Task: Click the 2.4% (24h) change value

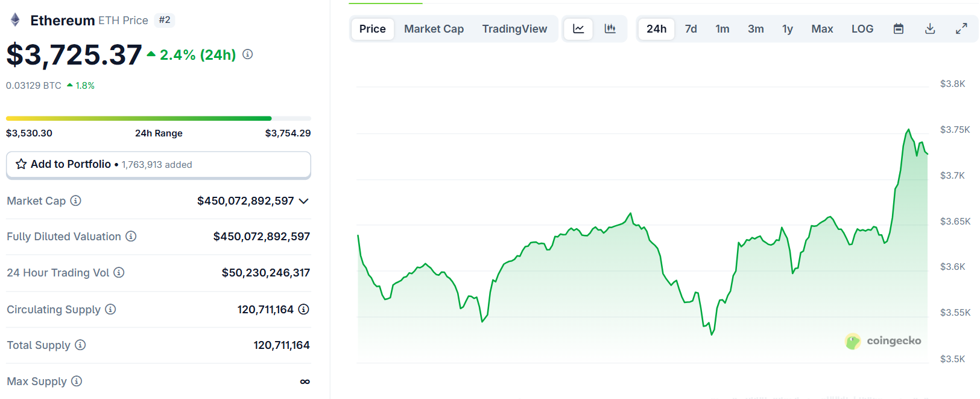Action: [x=198, y=55]
